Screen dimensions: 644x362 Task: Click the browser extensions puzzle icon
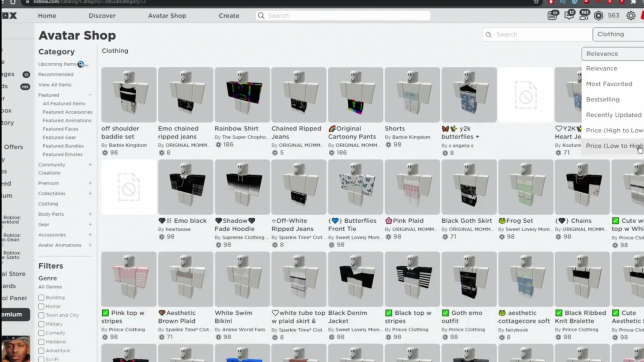633,2
